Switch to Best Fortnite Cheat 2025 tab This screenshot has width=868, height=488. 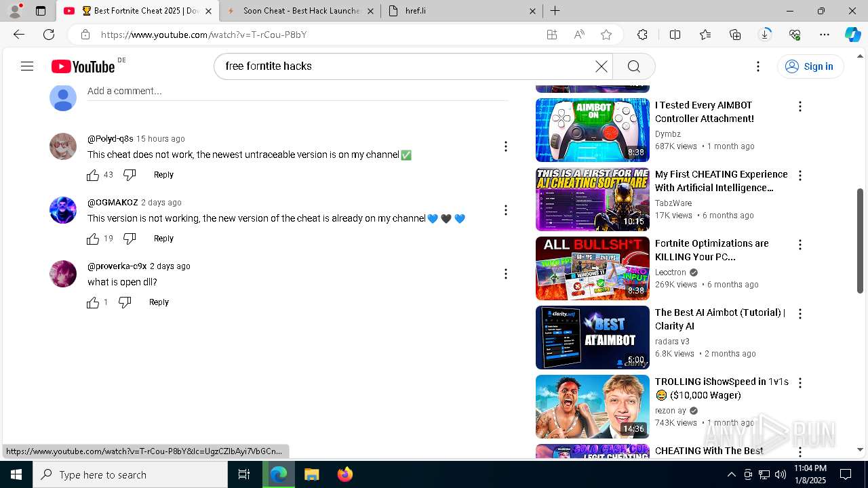139,11
